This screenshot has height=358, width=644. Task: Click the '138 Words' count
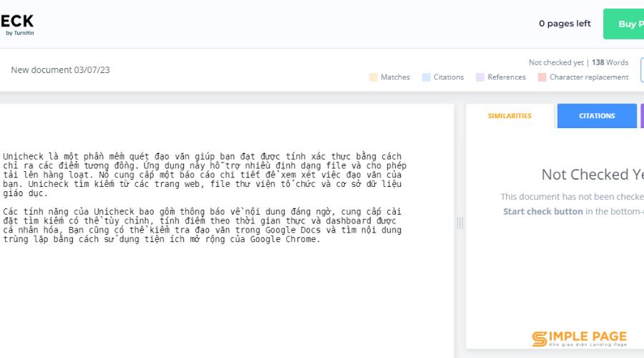610,62
